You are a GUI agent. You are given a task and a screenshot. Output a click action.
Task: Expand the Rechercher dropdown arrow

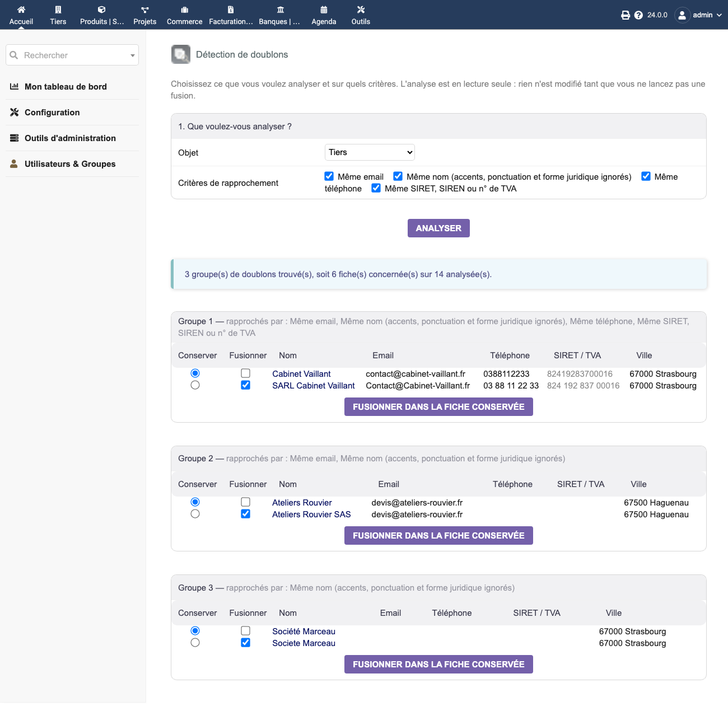pos(133,55)
